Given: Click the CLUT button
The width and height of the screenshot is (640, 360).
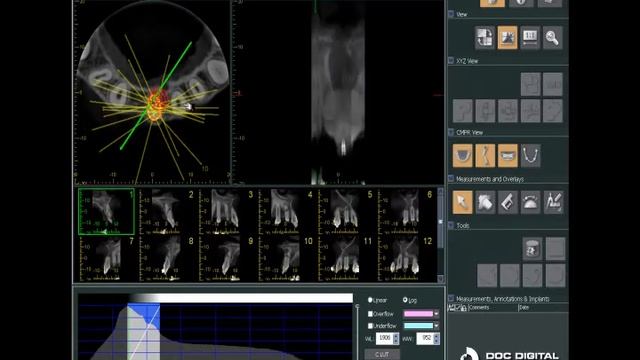Looking at the screenshot, I should [382, 354].
